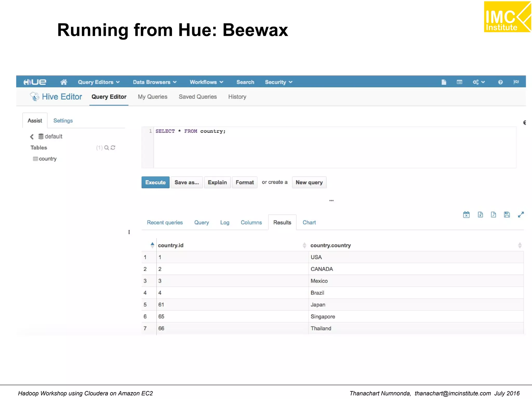Select the Results tab
This screenshot has width=532, height=399.
point(282,223)
